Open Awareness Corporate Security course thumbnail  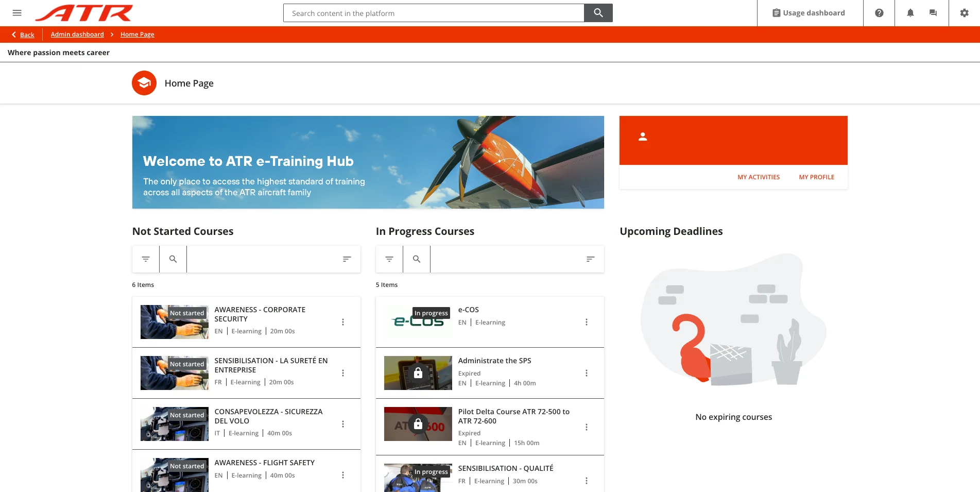point(175,322)
